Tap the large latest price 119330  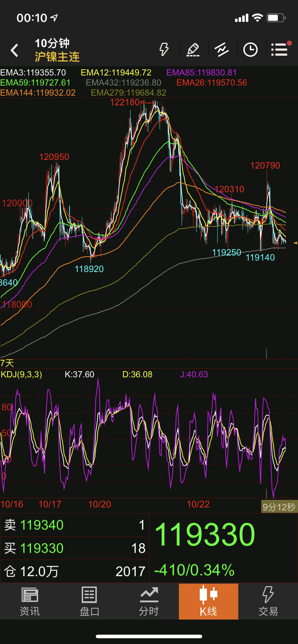(205, 535)
